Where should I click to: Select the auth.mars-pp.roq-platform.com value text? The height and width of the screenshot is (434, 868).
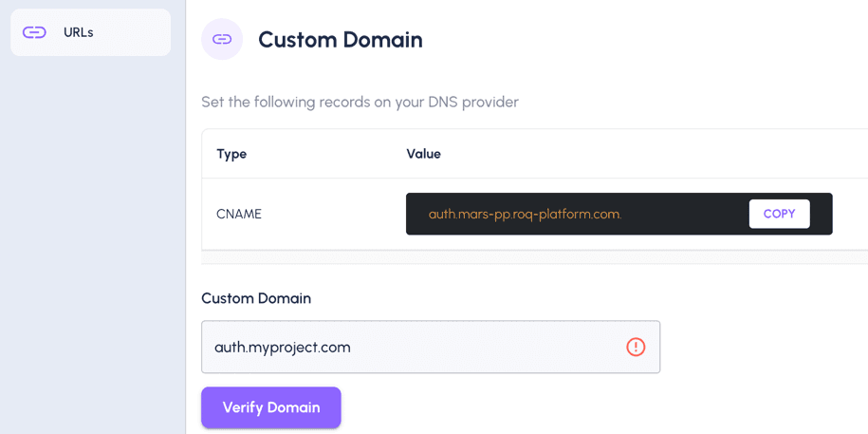(x=525, y=214)
